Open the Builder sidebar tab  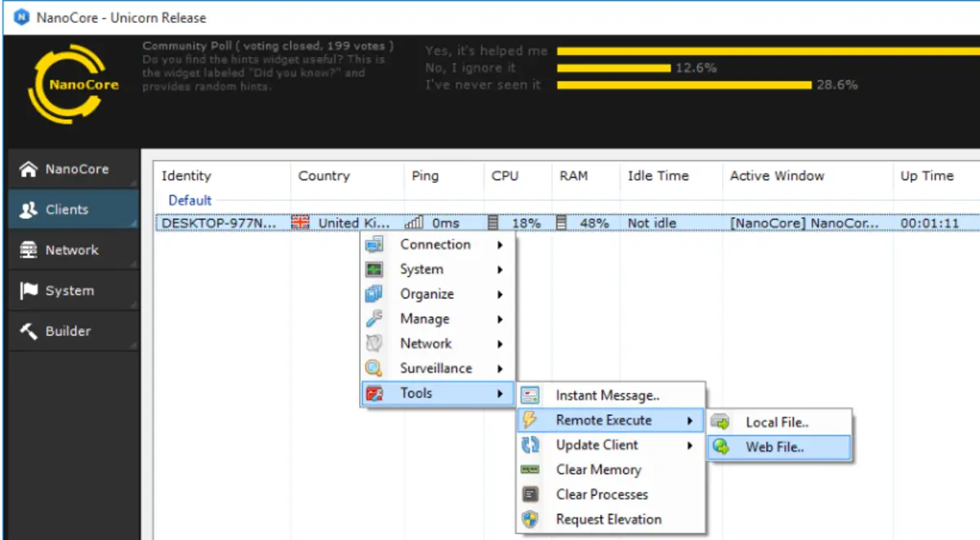pyautogui.click(x=73, y=331)
